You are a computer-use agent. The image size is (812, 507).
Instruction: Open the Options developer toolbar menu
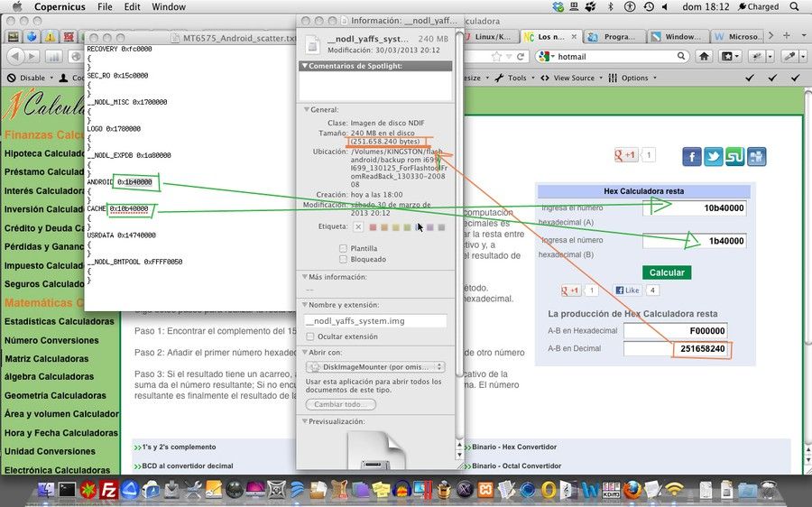(632, 78)
